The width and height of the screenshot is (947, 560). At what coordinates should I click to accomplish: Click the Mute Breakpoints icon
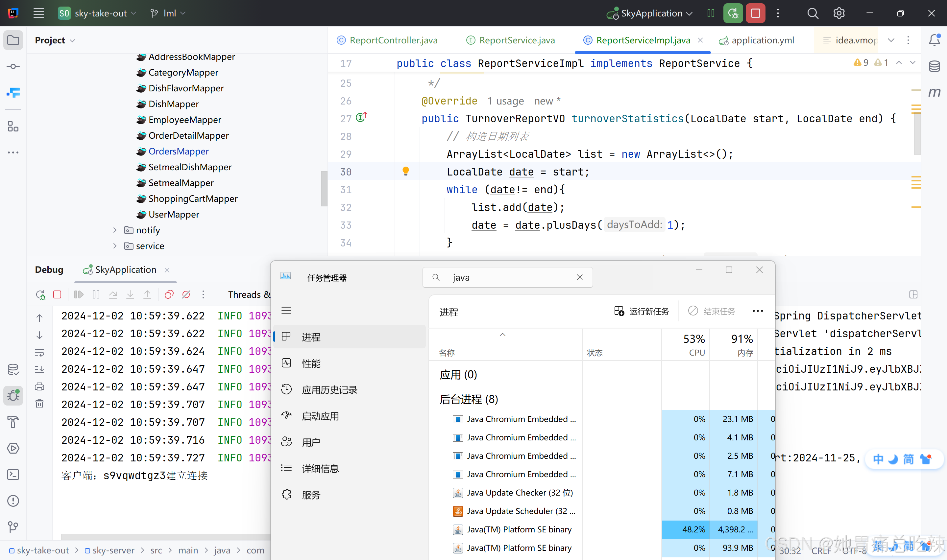click(x=186, y=294)
